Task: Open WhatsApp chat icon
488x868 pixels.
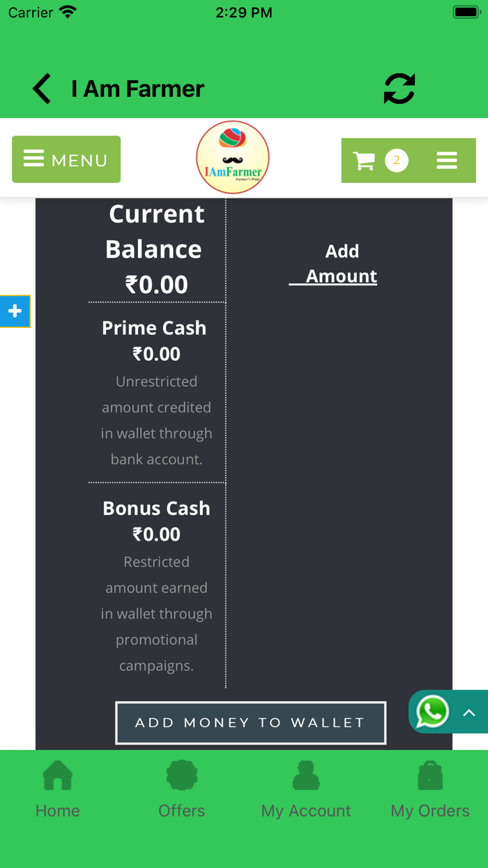Action: 432,712
